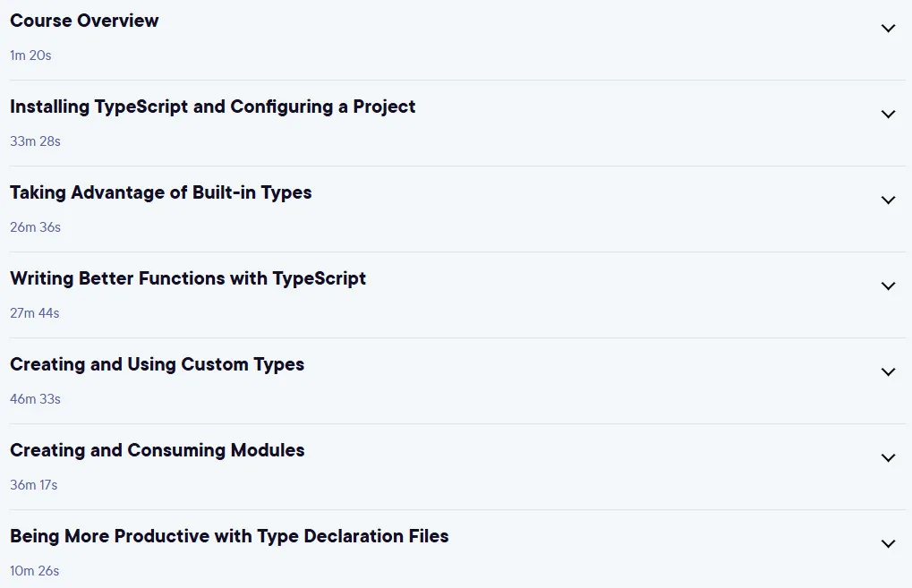Expand Writing Better Functions with TypeScript chevron
This screenshot has height=588, width=912.
click(x=888, y=286)
